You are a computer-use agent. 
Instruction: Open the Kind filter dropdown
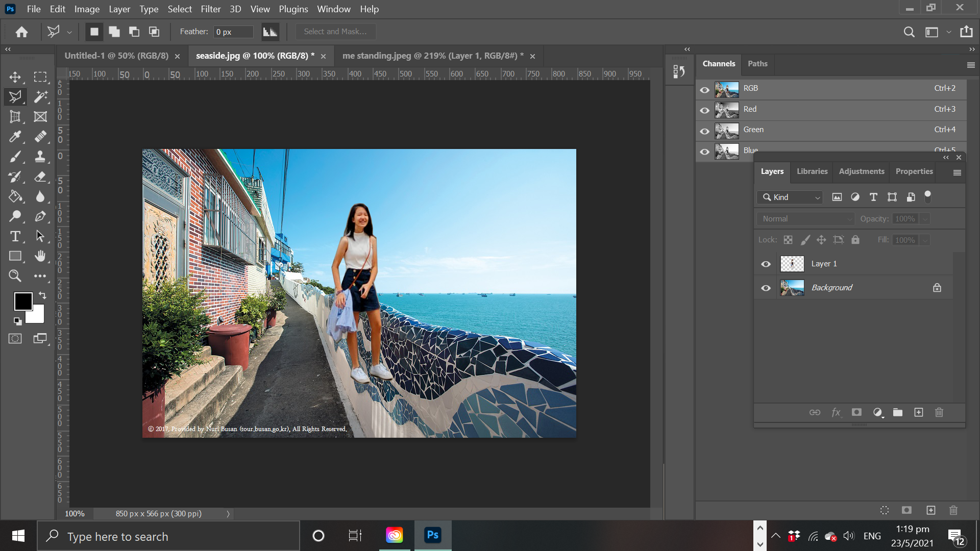pos(790,197)
